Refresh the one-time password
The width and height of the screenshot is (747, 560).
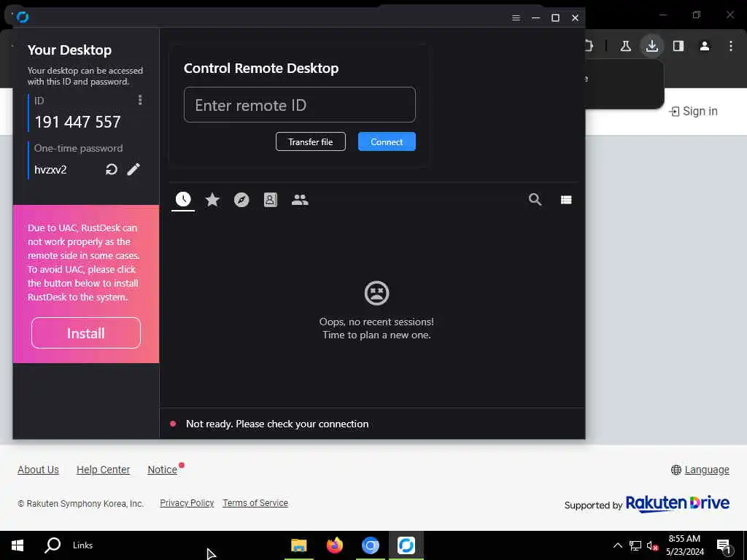click(112, 169)
